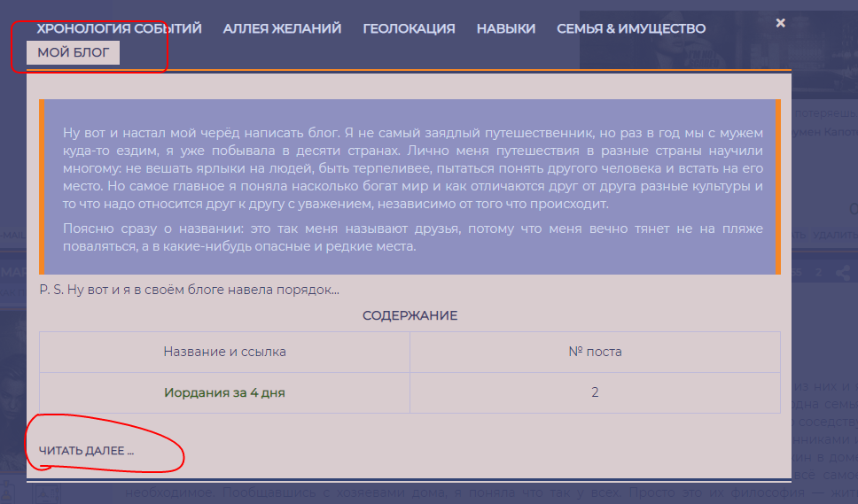Image resolution: width=858 pixels, height=504 pixels.
Task: Click the Содержание heading
Action: tap(409, 315)
